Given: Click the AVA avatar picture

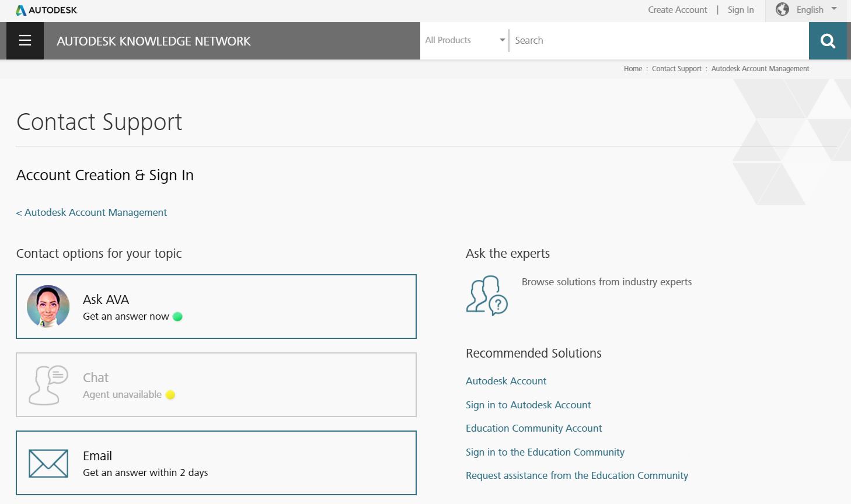Looking at the screenshot, I should 48,306.
